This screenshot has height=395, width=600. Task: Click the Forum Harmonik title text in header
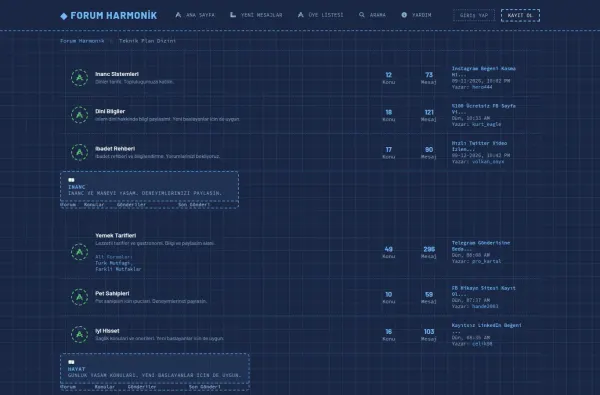pos(114,16)
